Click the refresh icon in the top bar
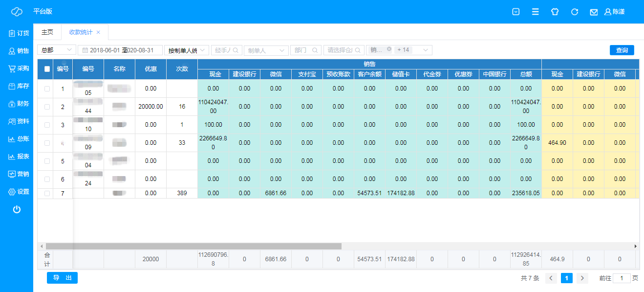This screenshot has height=292, width=644. coord(575,12)
